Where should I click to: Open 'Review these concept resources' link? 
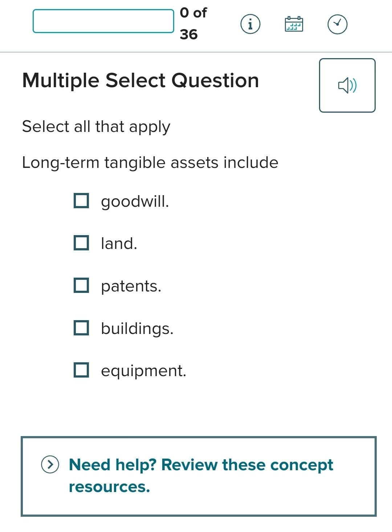[201, 474]
